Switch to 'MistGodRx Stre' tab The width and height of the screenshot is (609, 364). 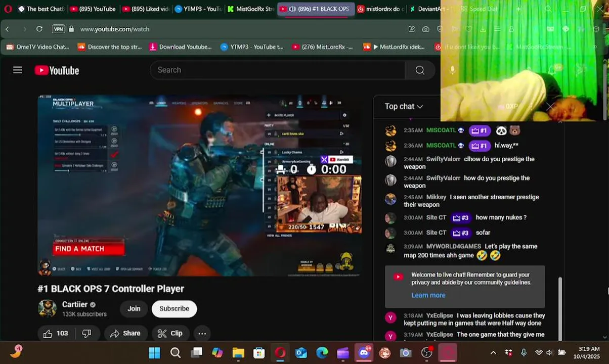tap(250, 9)
